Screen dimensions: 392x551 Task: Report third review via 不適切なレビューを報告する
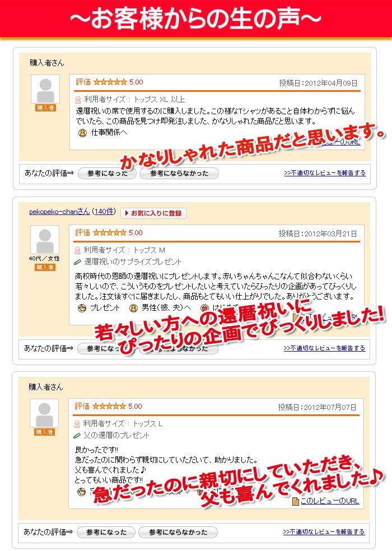[324, 531]
